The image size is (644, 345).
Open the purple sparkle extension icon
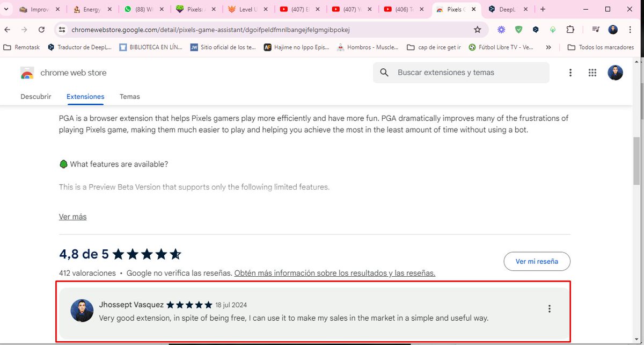coord(501,30)
